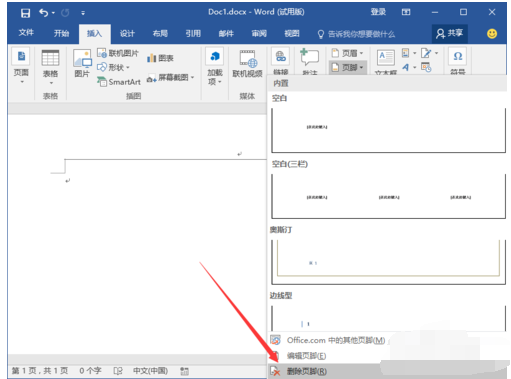Insert a SmartArt graphic
This screenshot has height=379, width=511.
119,82
